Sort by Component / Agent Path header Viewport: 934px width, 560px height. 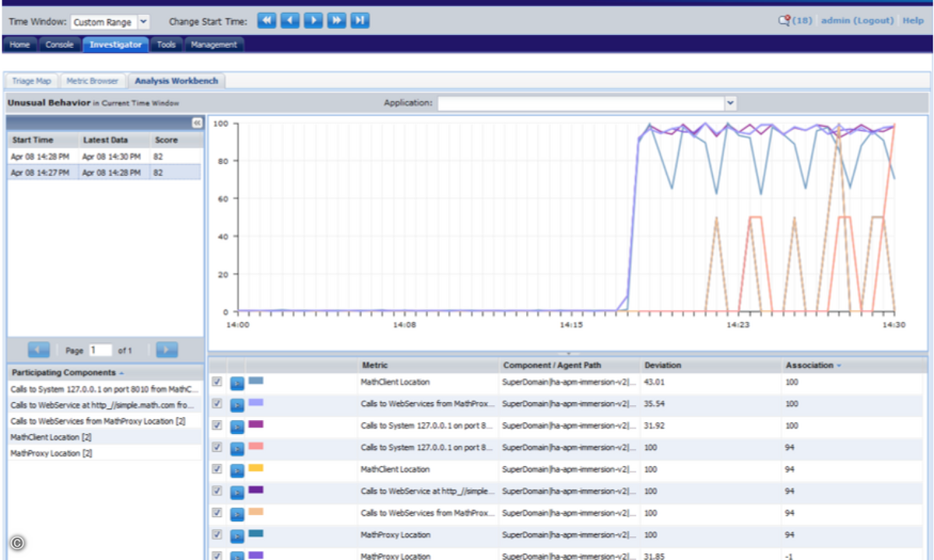(552, 365)
